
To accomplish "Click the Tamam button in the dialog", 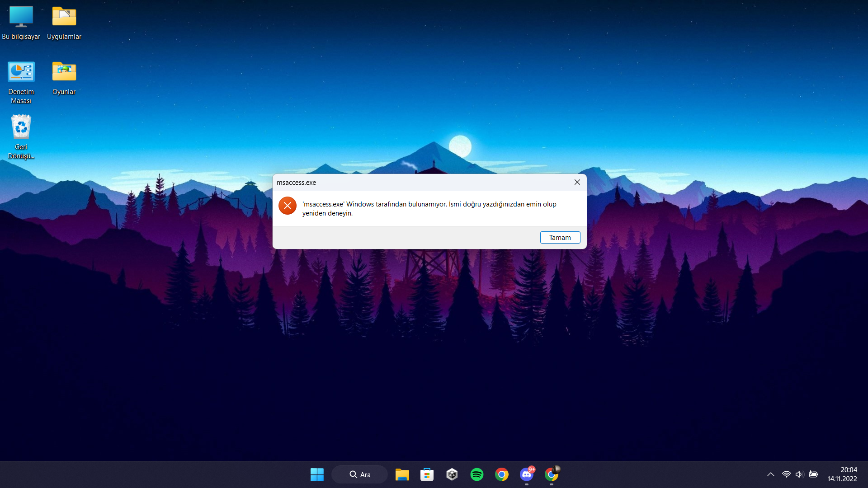I will [560, 238].
